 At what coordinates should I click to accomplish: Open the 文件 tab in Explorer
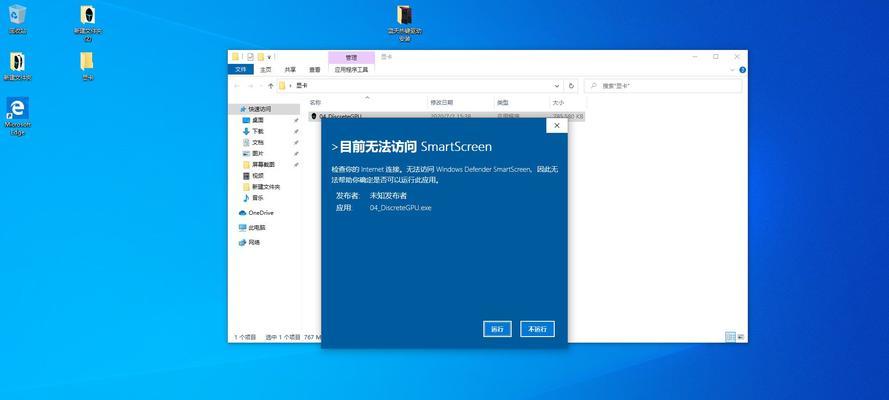240,70
